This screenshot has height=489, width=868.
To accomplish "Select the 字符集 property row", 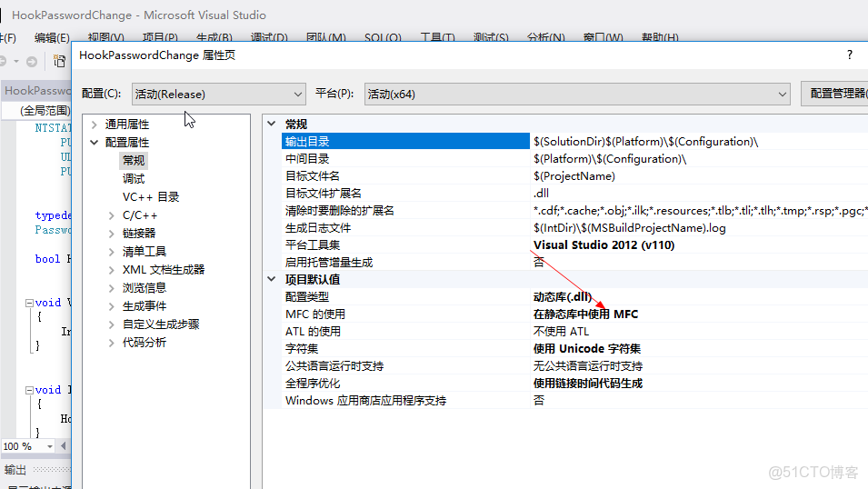I will pyautogui.click(x=574, y=348).
